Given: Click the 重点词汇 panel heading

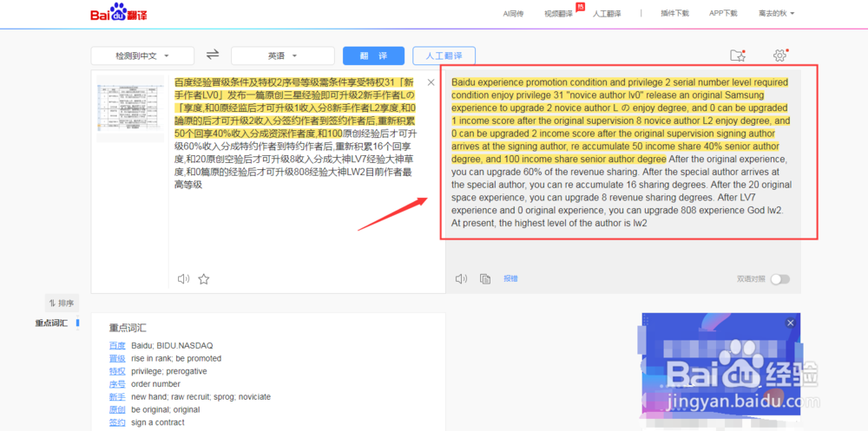Looking at the screenshot, I should tap(128, 328).
